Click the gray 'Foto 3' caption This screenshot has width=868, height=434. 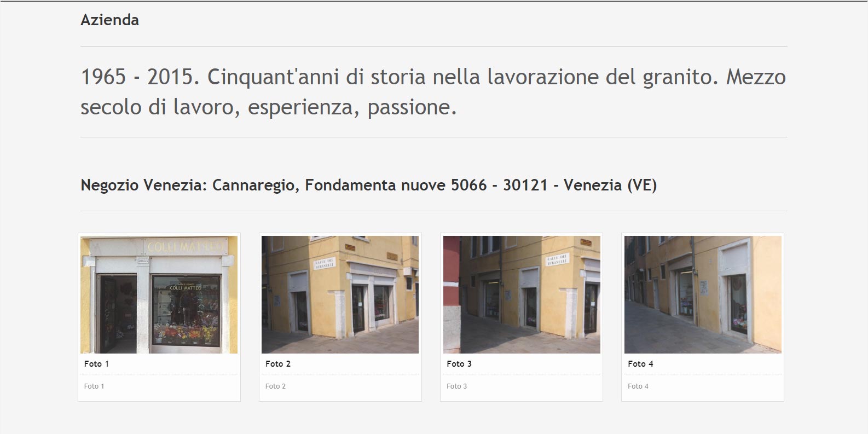[456, 386]
